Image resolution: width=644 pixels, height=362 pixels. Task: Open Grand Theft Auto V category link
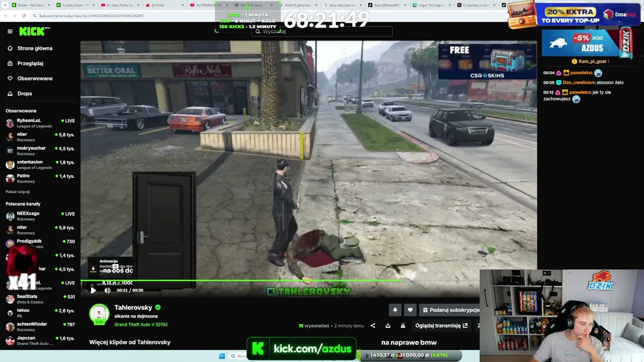(141, 325)
